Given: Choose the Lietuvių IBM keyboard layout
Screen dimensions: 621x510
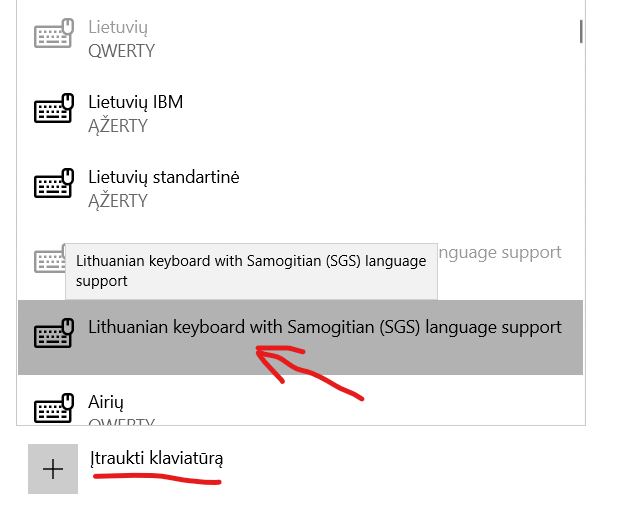Looking at the screenshot, I should 135,102.
